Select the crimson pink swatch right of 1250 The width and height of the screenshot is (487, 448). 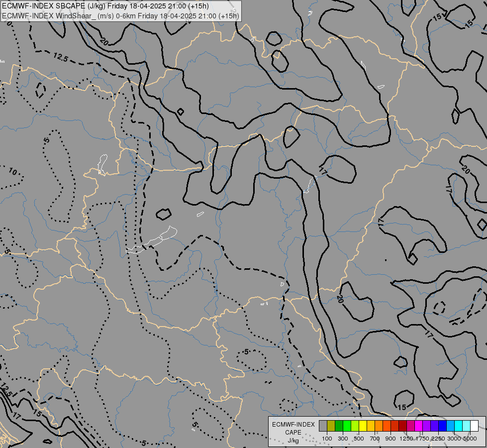410,426
